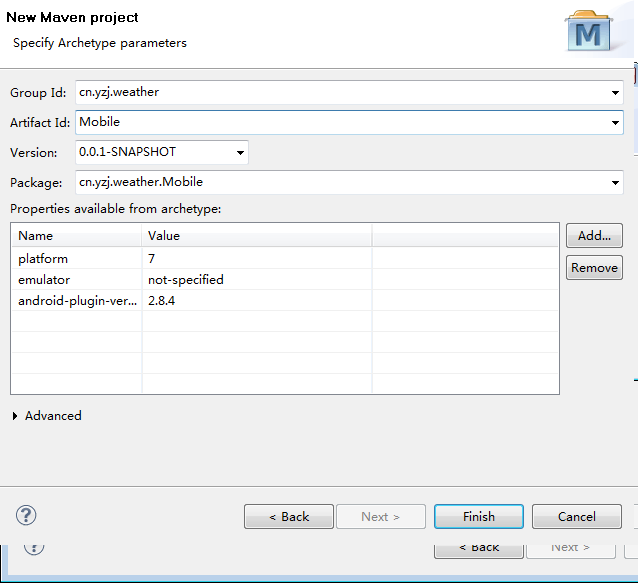638x583 pixels.
Task: Open the Package dropdown arrow
Action: click(614, 183)
